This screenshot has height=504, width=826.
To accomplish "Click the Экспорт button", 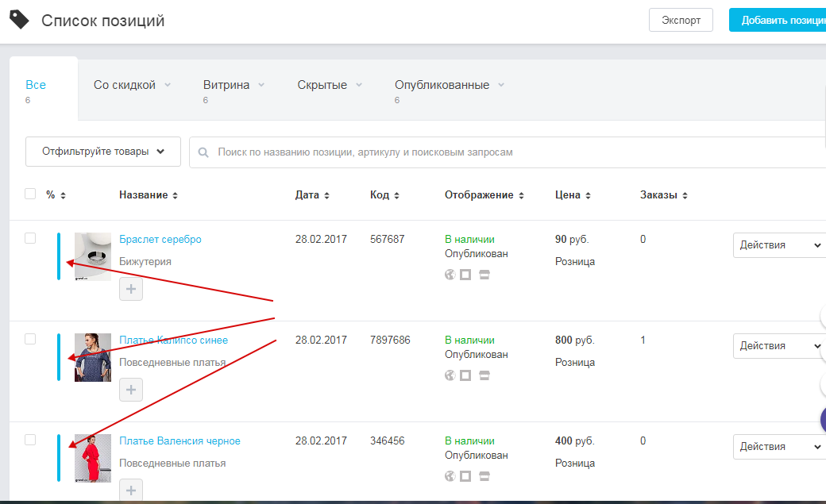I will pyautogui.click(x=681, y=20).
